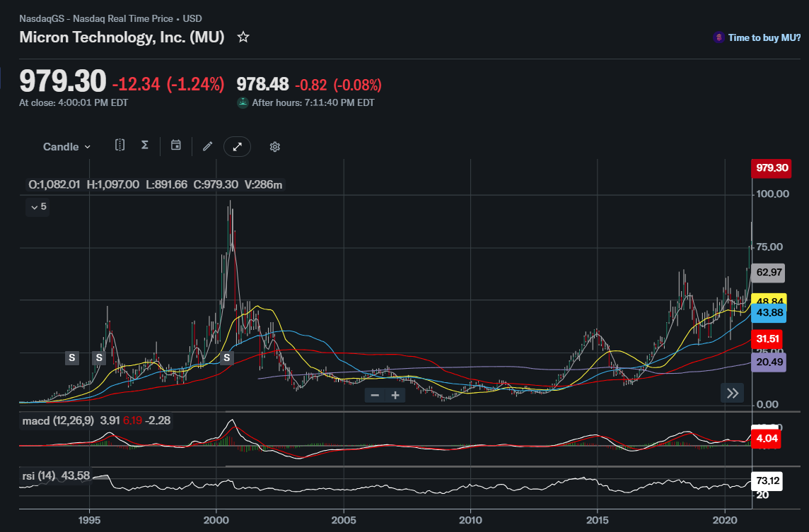The height and width of the screenshot is (532, 809).
Task: Click the red 979.30 current price label
Action: pos(772,168)
